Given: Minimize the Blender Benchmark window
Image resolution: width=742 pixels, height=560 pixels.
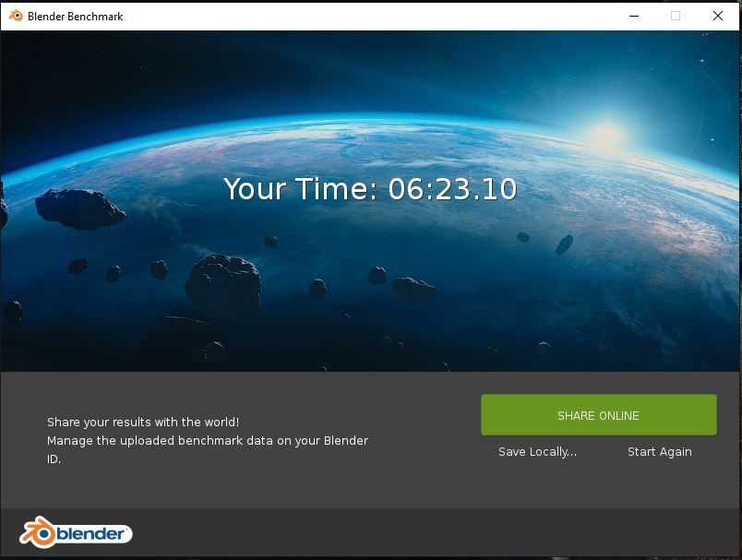Looking at the screenshot, I should click(x=634, y=16).
